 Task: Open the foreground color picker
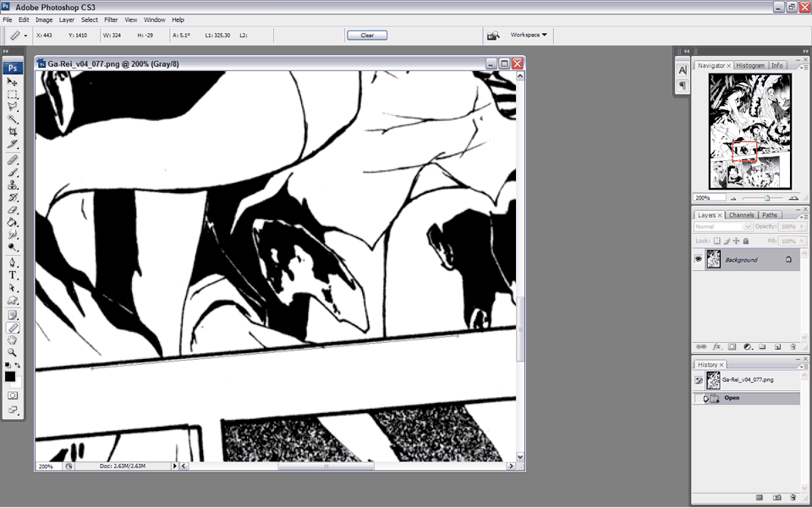10,377
